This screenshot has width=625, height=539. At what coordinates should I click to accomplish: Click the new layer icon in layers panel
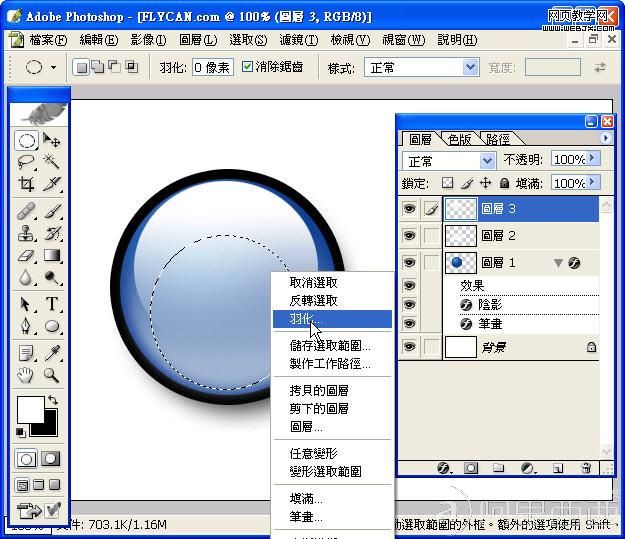click(558, 468)
